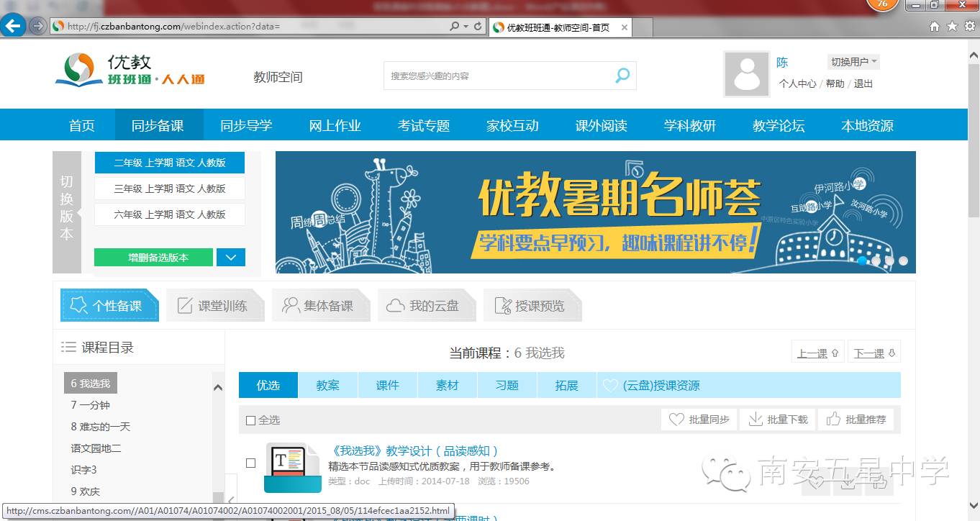Select lesson 7 一分钟 in course list

(x=91, y=405)
